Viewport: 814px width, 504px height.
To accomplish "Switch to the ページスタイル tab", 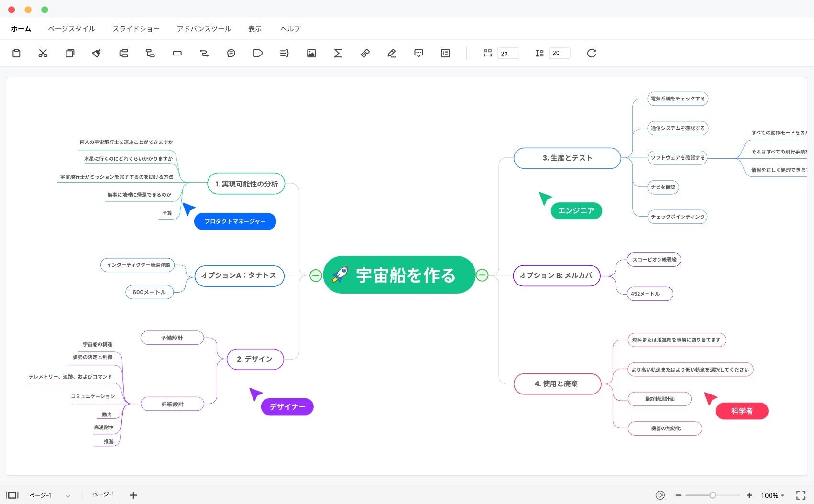I will 72,29.
